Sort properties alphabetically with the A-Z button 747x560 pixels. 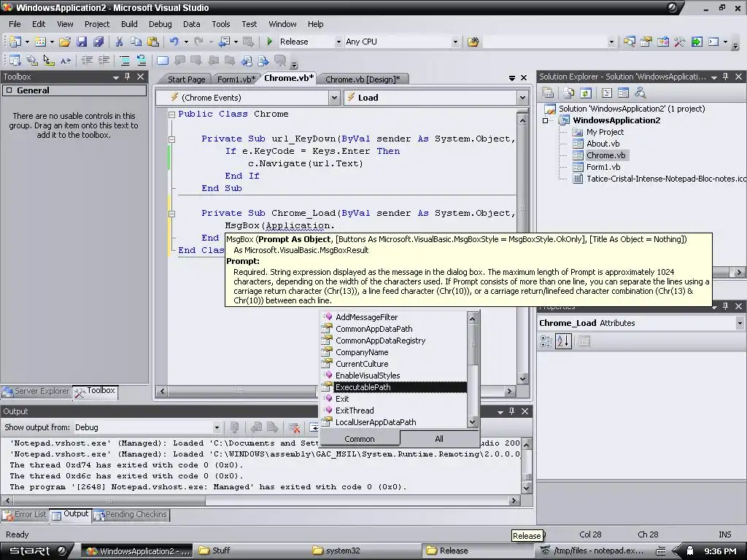click(563, 341)
